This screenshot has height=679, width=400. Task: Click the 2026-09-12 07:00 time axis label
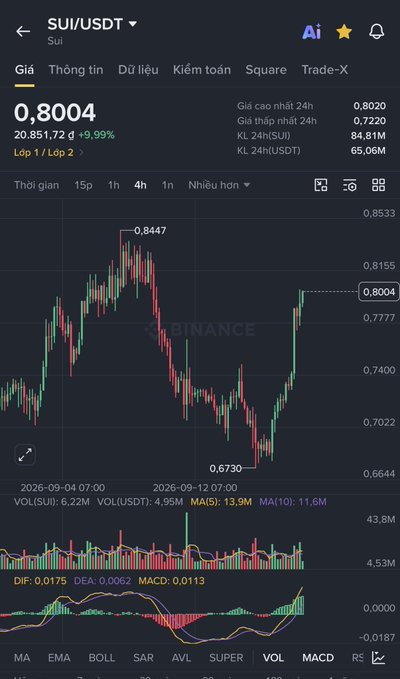click(x=195, y=488)
